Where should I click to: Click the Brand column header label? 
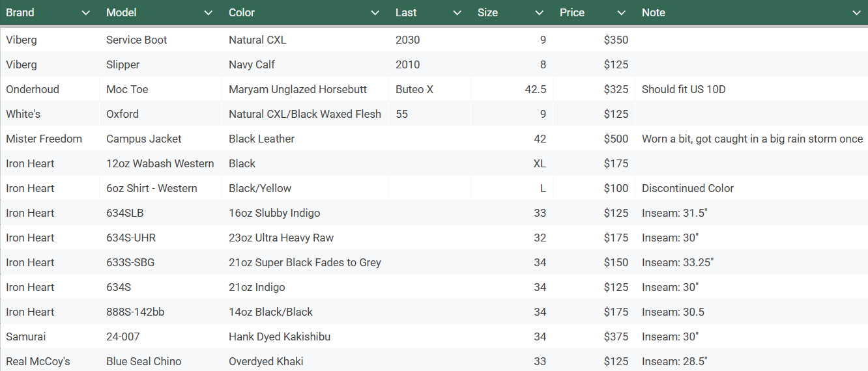click(x=20, y=12)
